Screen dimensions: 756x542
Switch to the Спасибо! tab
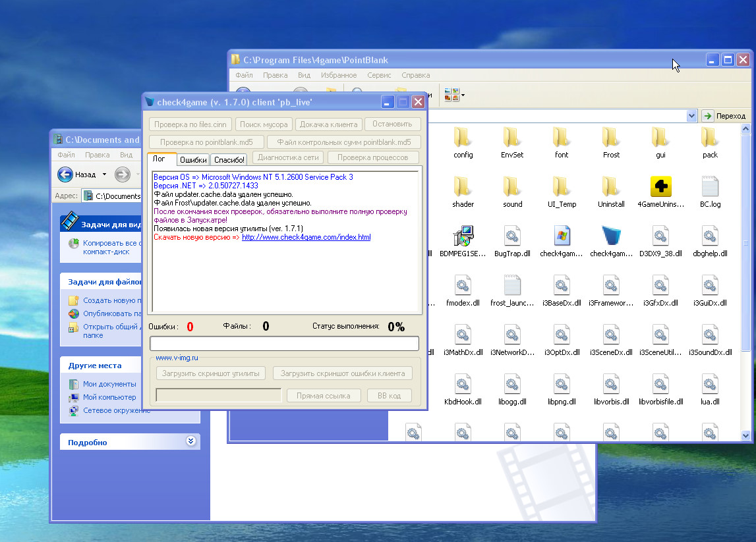229,160
